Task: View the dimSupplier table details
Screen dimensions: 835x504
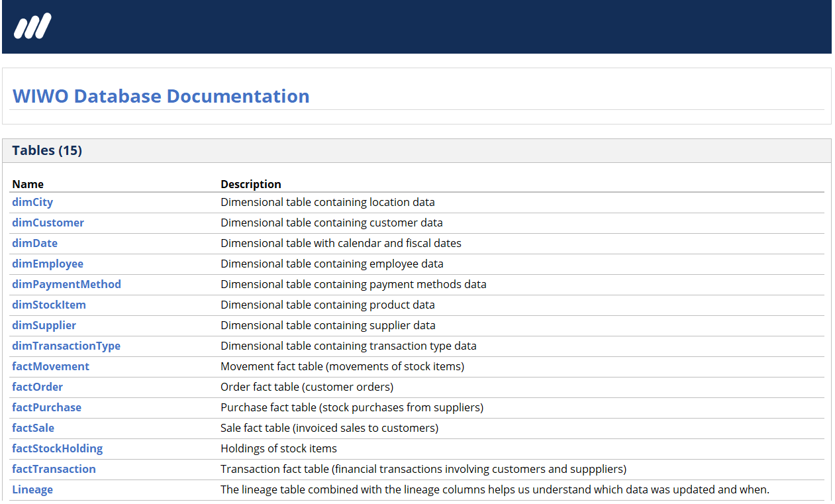Action: (x=44, y=325)
